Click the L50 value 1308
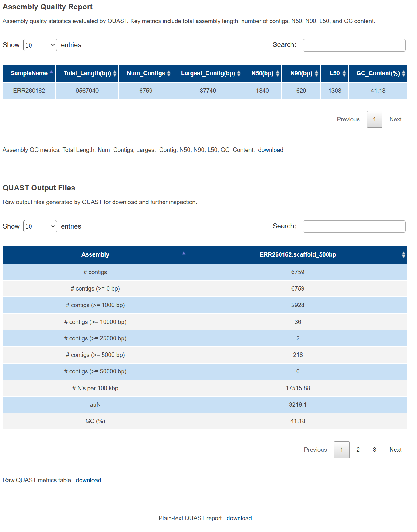This screenshot has width=417, height=532. [335, 91]
